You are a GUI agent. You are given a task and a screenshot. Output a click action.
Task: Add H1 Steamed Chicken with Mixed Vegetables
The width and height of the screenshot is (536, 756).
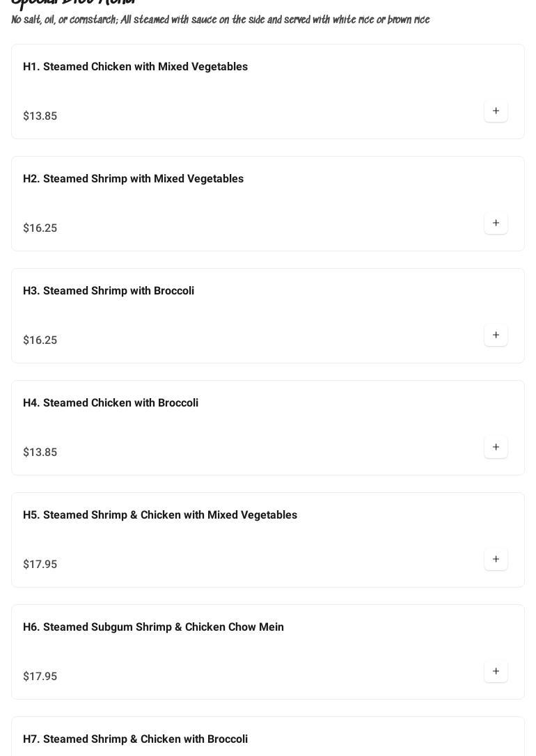[496, 111]
